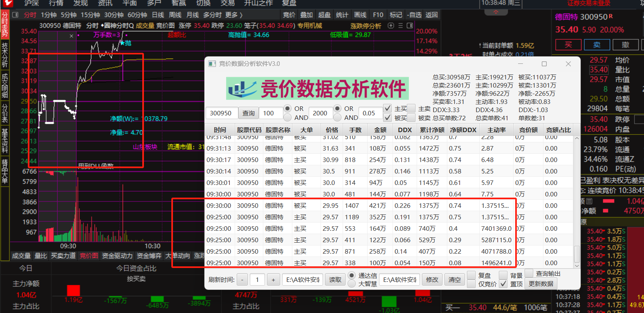This screenshot has height=313, width=644.
Task: Click the dialog table vertical scrollbar thumb
Action: [577, 254]
